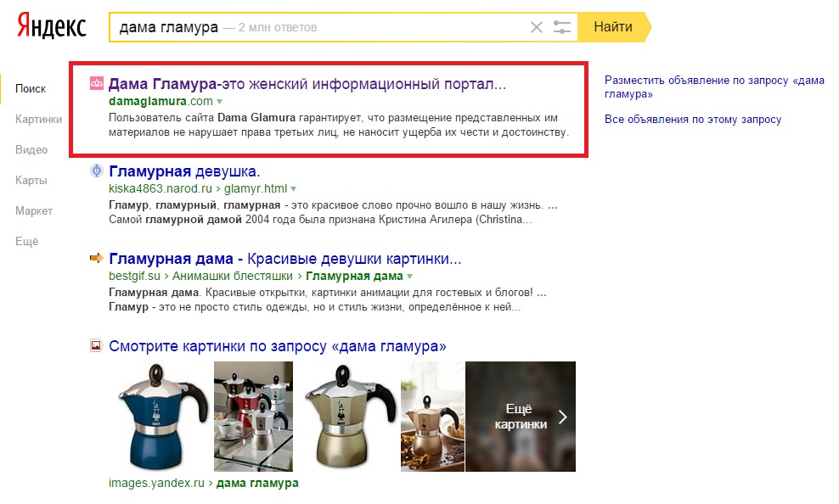The height and width of the screenshot is (504, 839).
Task: Click the picture icon next to Смотрите картинки
Action: pos(95,344)
